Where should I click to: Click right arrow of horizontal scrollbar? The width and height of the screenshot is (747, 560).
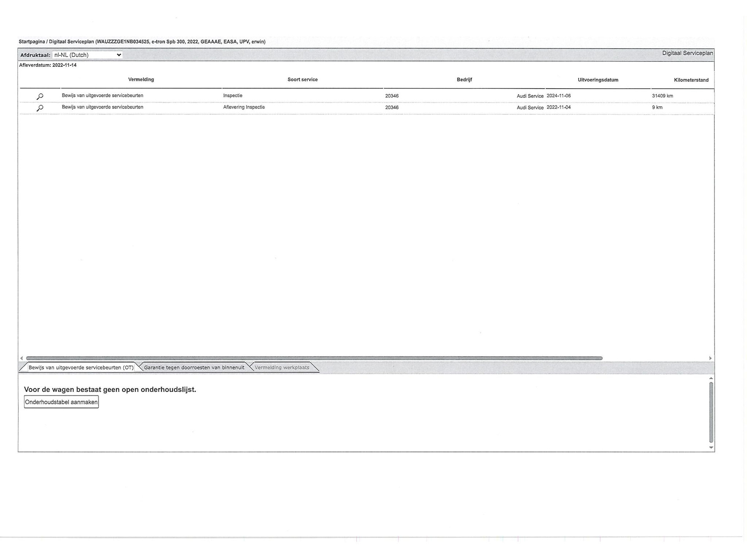[710, 358]
